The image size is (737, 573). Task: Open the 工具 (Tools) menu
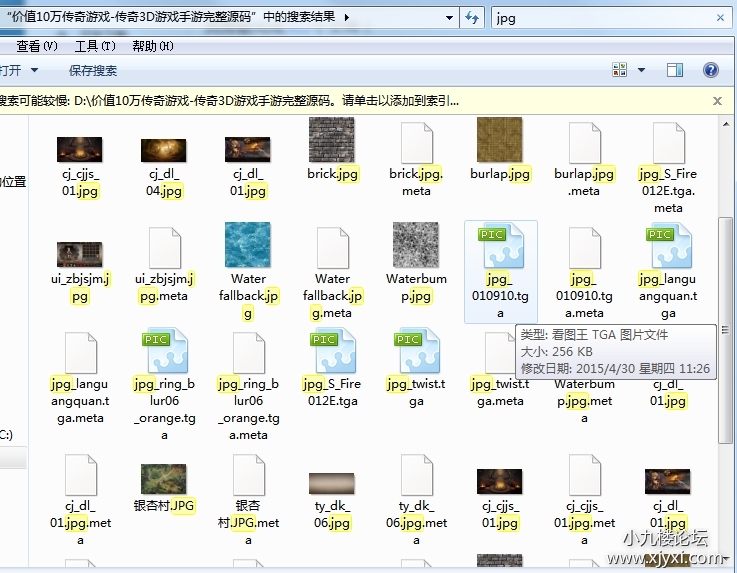click(x=95, y=46)
